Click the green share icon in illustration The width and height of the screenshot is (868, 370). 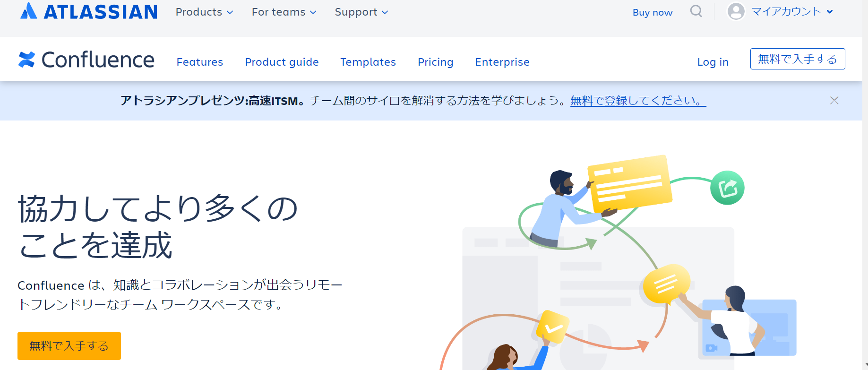(727, 188)
